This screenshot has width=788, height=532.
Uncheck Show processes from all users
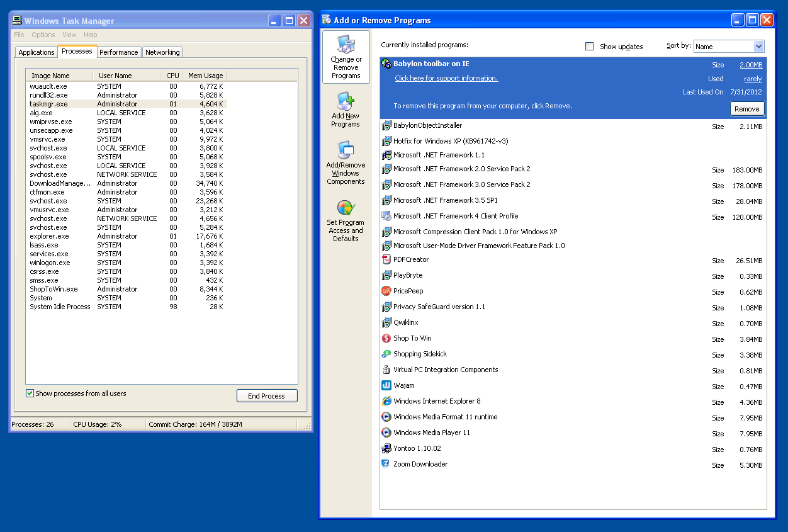pyautogui.click(x=30, y=393)
